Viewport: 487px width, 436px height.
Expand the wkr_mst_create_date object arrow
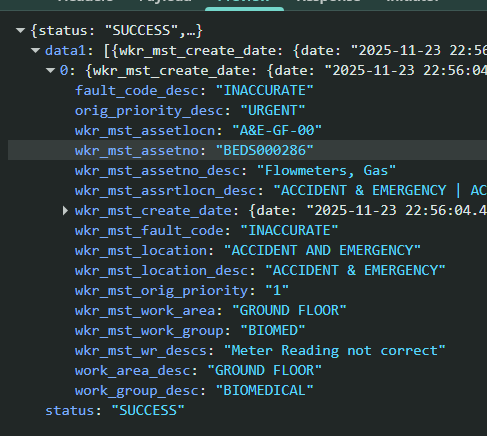coord(65,211)
